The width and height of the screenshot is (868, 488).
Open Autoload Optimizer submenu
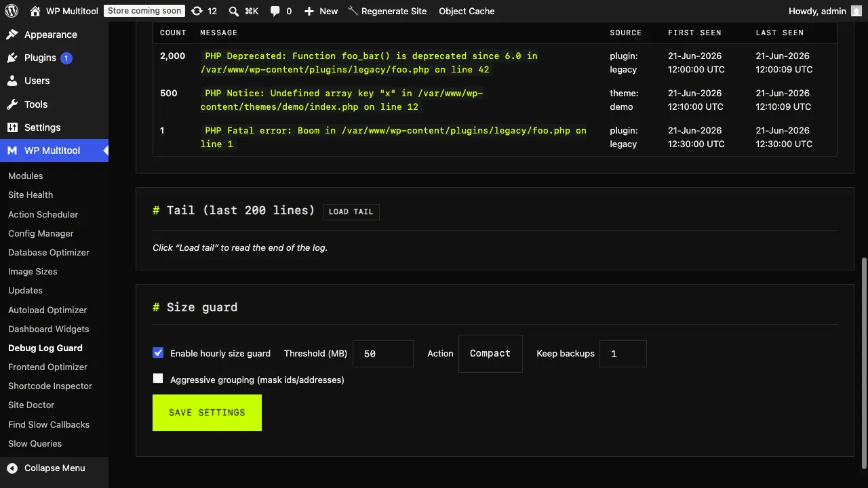click(x=47, y=310)
